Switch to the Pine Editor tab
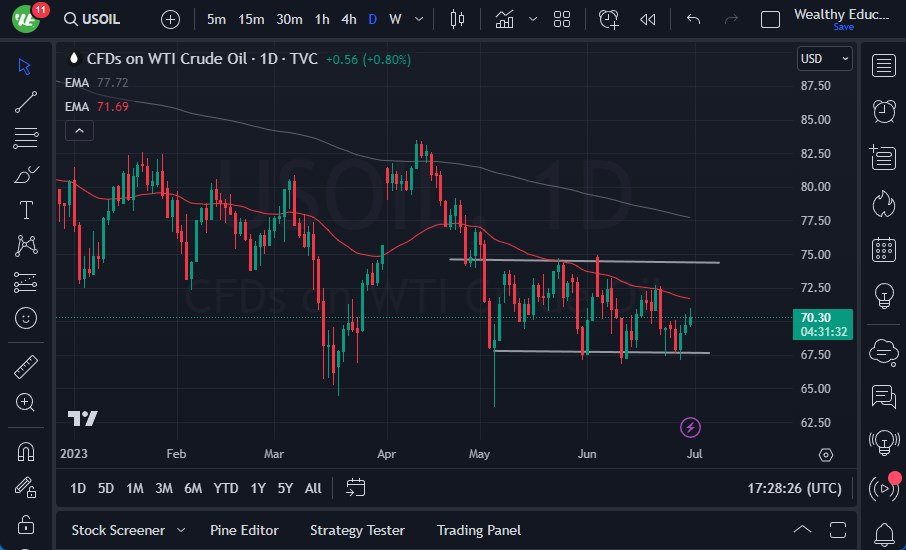Screen dimensions: 906x550 [244, 530]
